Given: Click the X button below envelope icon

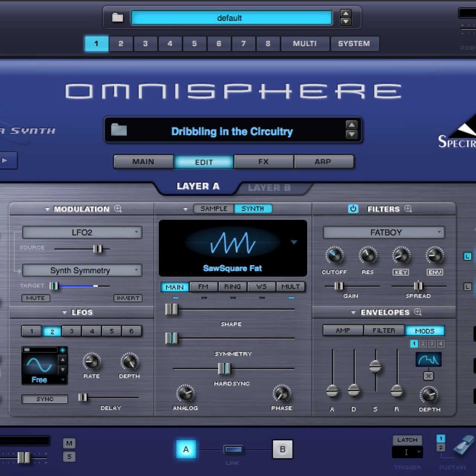Looking at the screenshot, I should [428, 376].
